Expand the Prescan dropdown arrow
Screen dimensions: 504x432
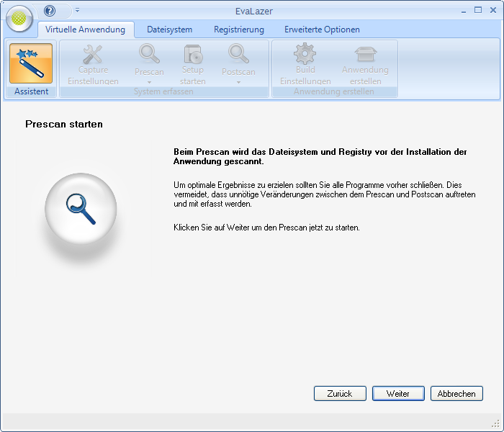149,82
